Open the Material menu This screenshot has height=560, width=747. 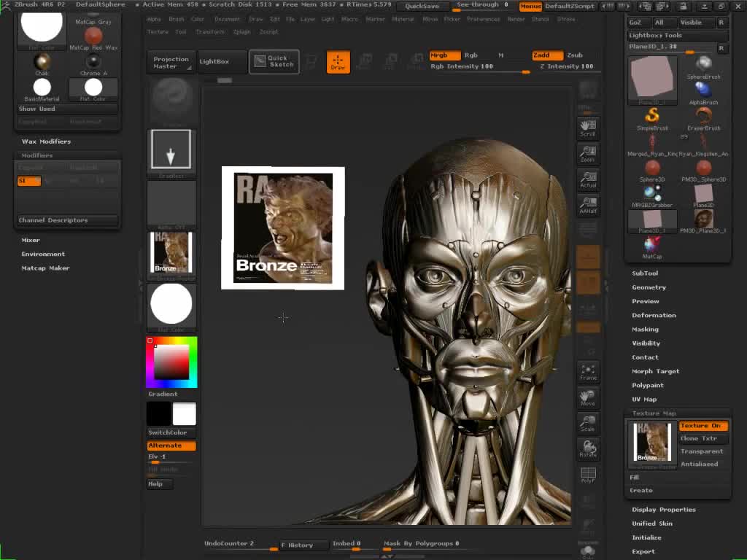point(403,19)
